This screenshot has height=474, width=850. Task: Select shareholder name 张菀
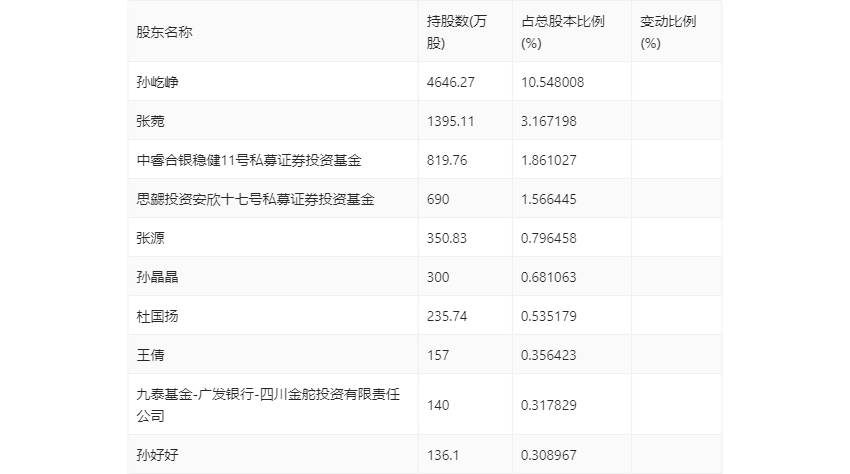click(150, 121)
